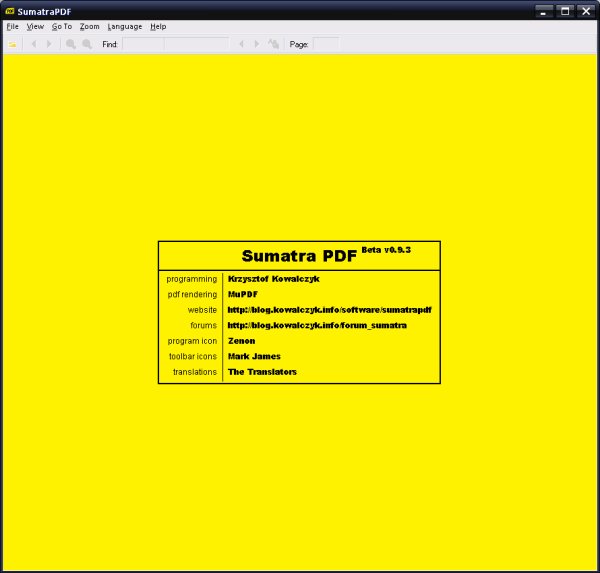Click the programming label
Viewport: 600px width, 573px height.
(192, 279)
